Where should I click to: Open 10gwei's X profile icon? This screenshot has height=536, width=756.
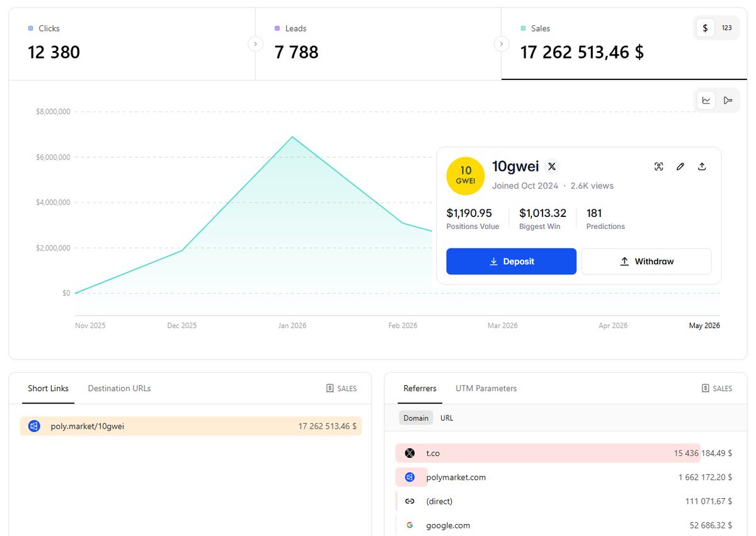(x=552, y=166)
